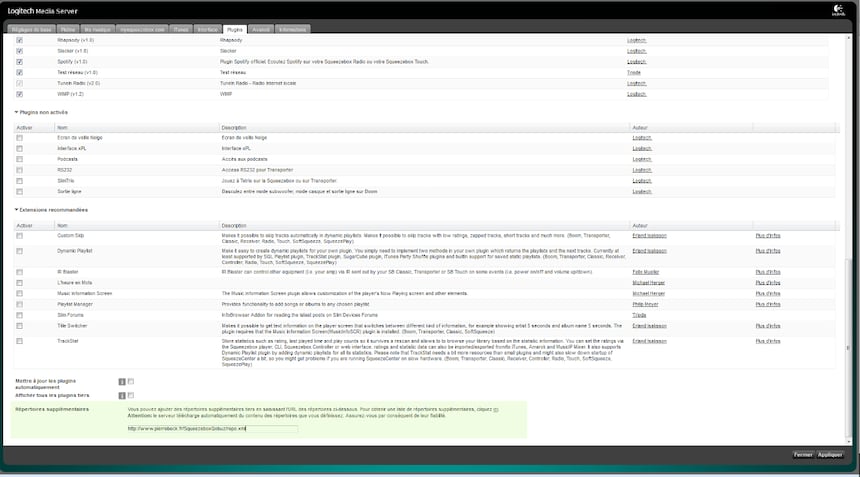Click Logitech author link in Podcasts row
The image size is (860, 477).
coord(642,159)
